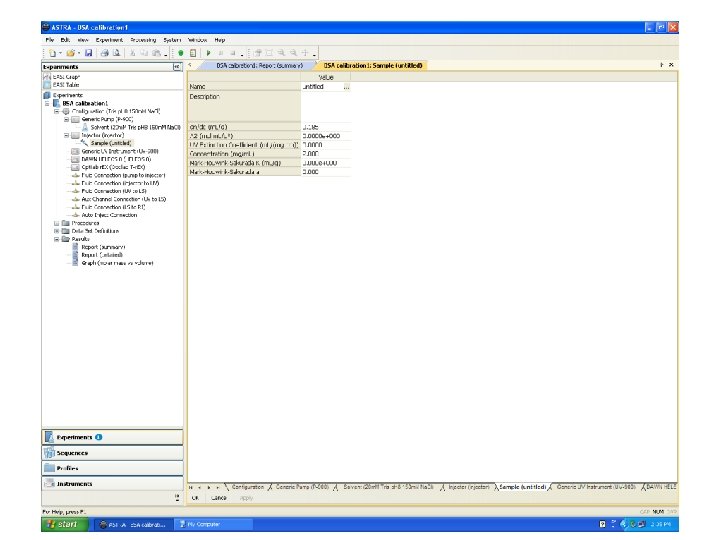Click the New document toolbar icon
Viewport: 720px width, 540px height.
click(52, 53)
